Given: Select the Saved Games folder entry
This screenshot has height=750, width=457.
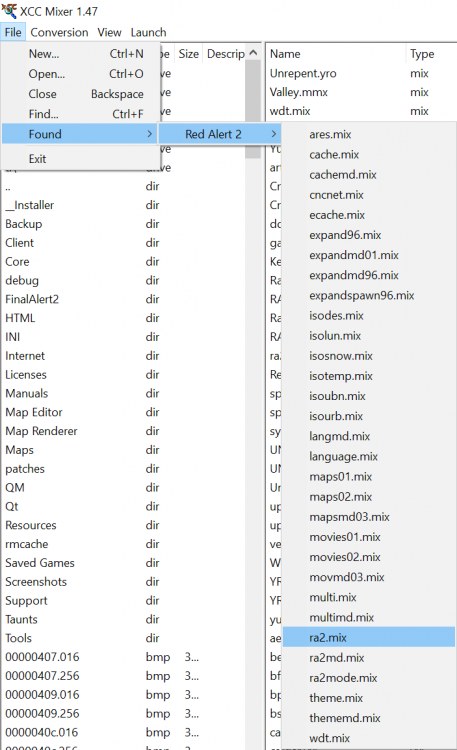Looking at the screenshot, I should 40,563.
